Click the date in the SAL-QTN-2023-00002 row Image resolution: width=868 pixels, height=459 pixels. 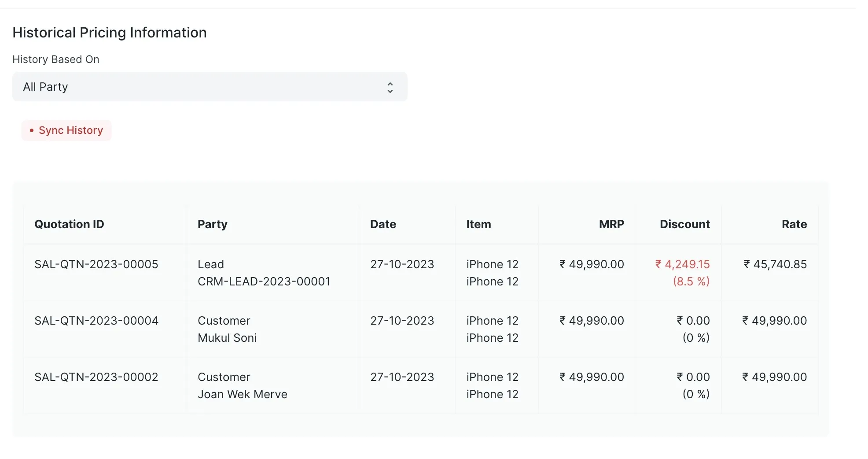click(x=402, y=377)
